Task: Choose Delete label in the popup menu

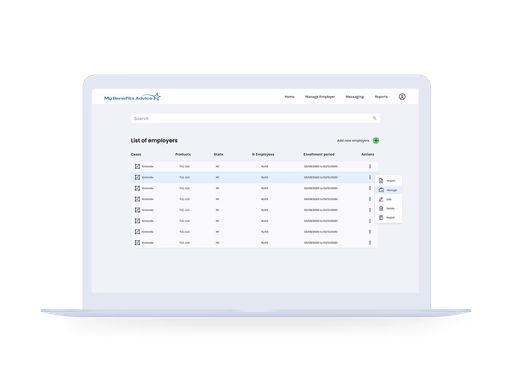Action: 390,209
